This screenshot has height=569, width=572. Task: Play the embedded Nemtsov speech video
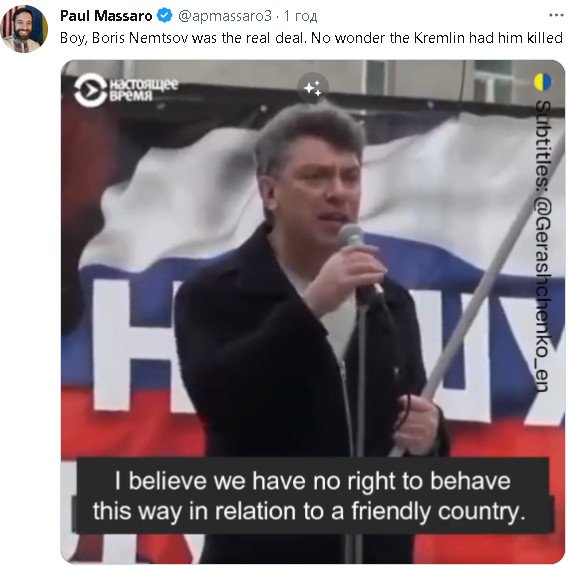point(313,312)
